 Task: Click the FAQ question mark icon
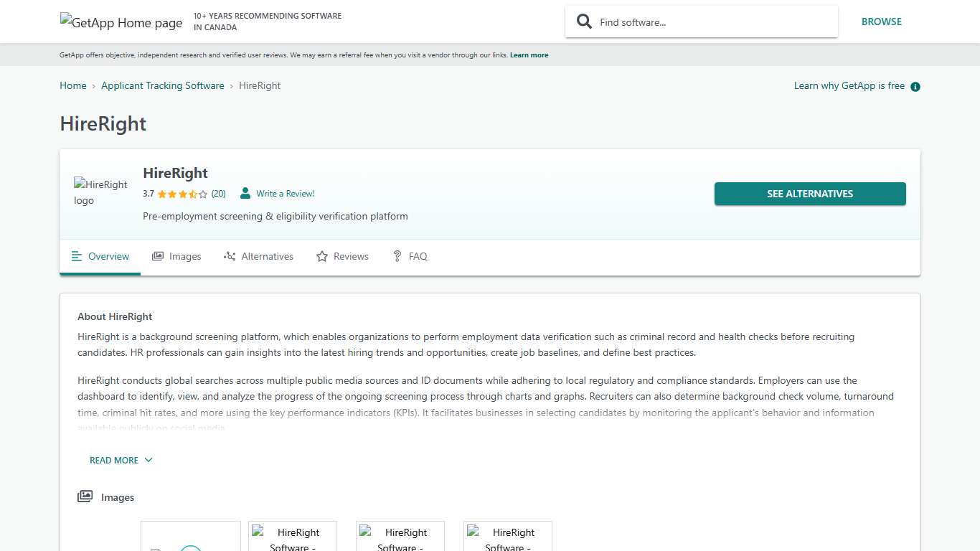pos(397,256)
